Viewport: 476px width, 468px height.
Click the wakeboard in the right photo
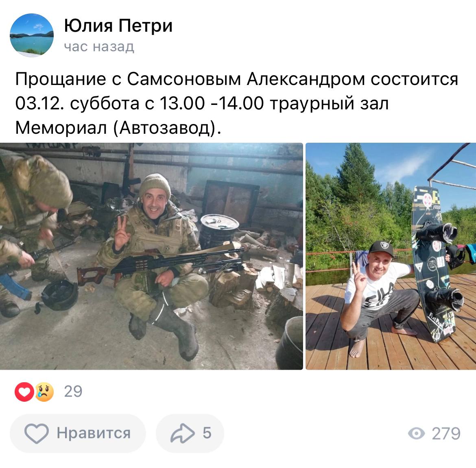(434, 264)
